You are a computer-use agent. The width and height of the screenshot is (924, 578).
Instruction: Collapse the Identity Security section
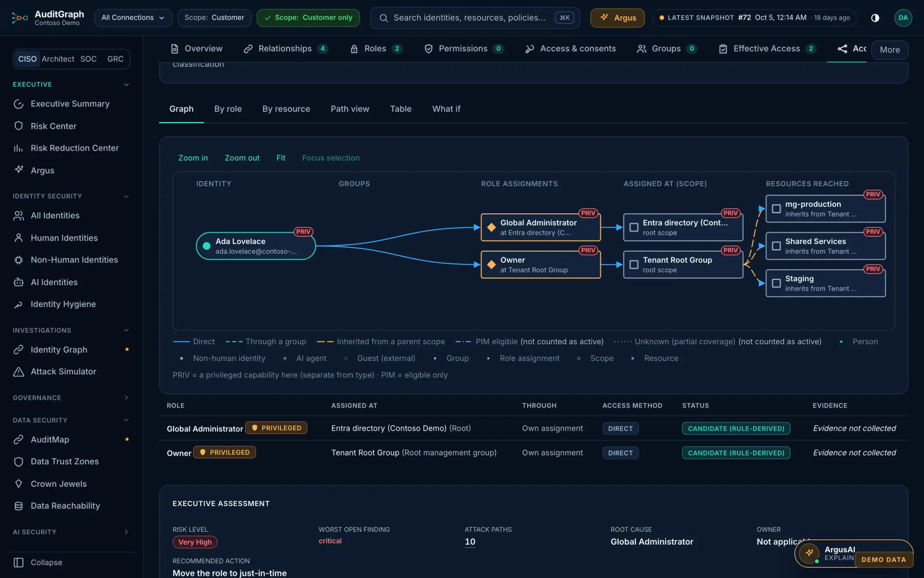pos(126,196)
